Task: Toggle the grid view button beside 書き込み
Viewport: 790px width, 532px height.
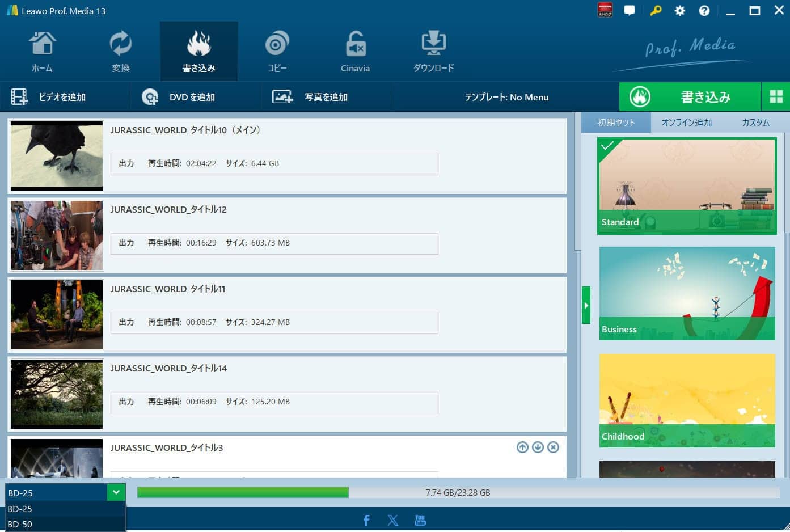Action: coord(776,97)
